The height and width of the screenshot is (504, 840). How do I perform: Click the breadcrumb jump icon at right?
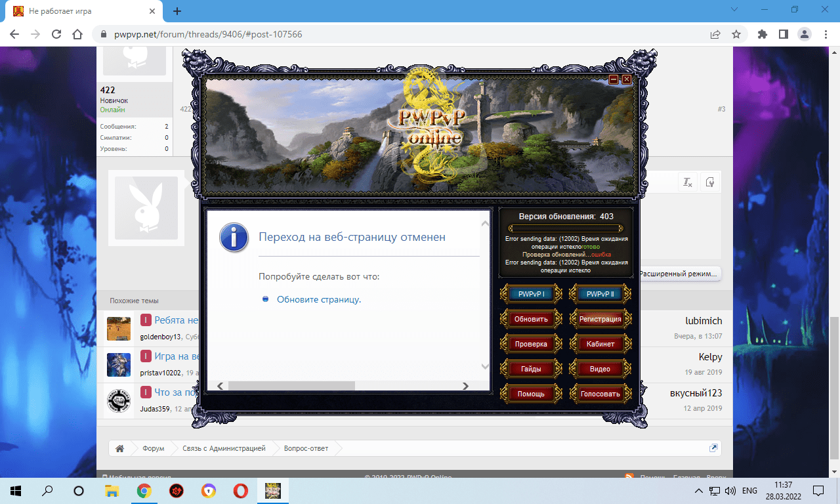pos(713,448)
